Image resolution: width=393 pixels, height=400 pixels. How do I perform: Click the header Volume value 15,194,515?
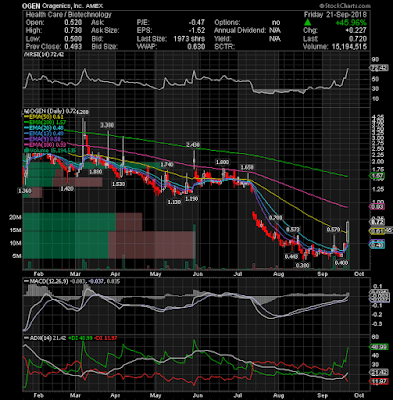pos(349,47)
